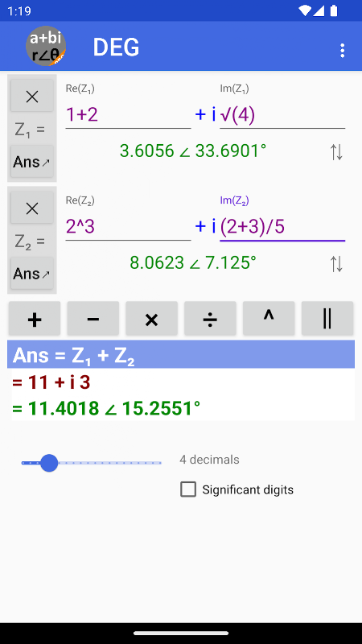Swap Z1 form using up-down arrows
The height and width of the screenshot is (644, 362).
tap(336, 152)
